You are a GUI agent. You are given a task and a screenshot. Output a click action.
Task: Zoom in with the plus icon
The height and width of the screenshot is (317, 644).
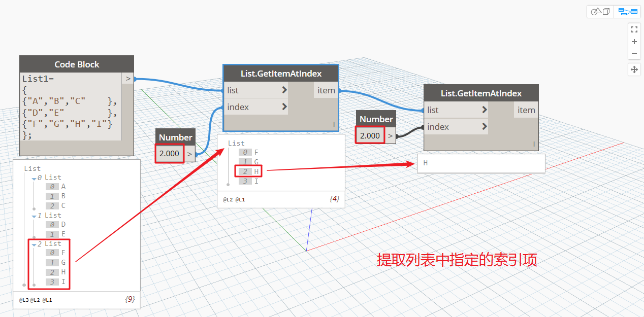click(x=634, y=42)
